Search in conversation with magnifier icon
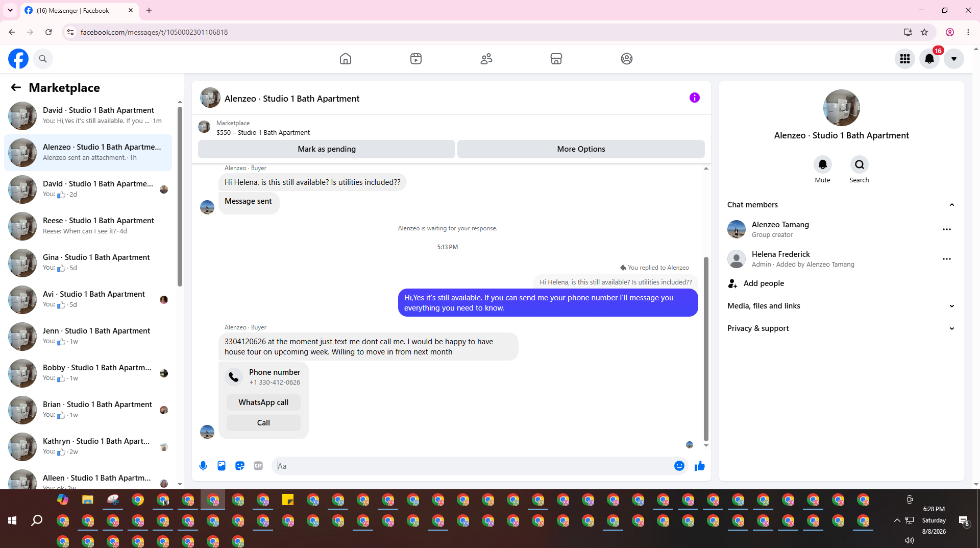The height and width of the screenshot is (548, 980). click(860, 164)
